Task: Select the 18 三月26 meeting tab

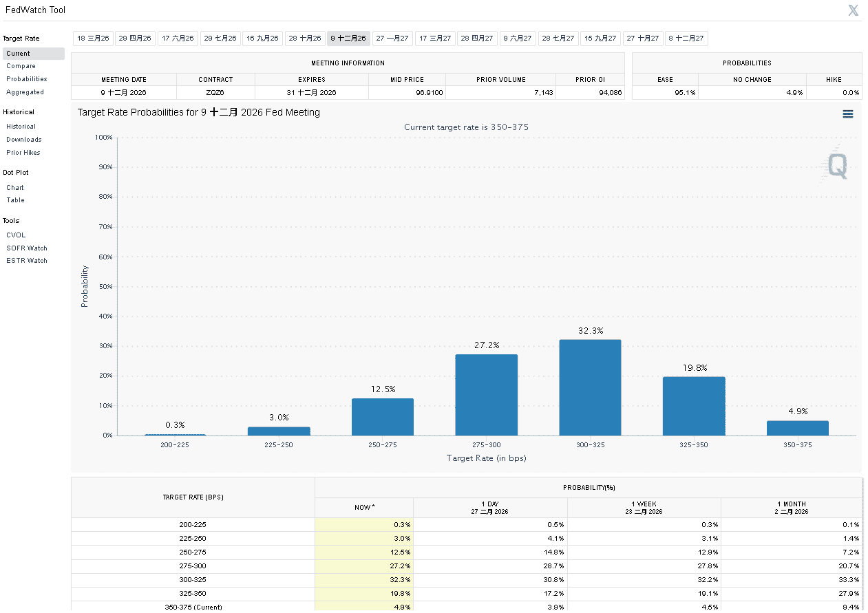Action: (x=93, y=39)
